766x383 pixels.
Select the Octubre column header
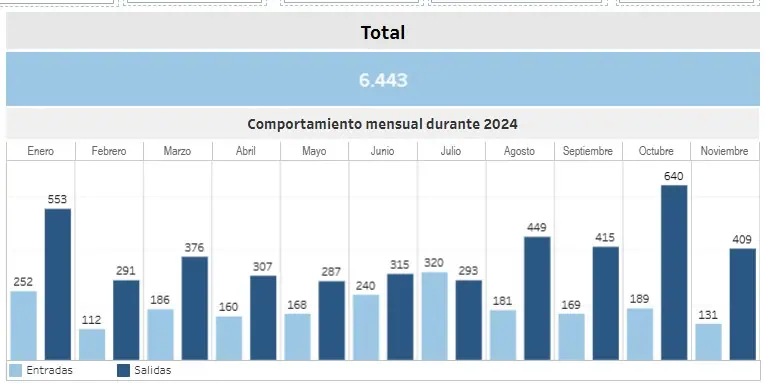point(656,151)
